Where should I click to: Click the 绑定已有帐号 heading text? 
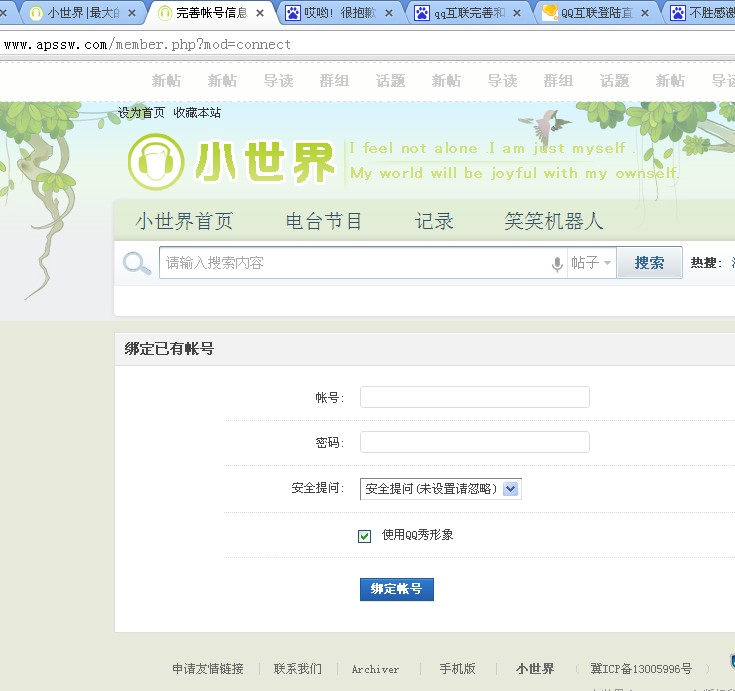[x=169, y=349]
